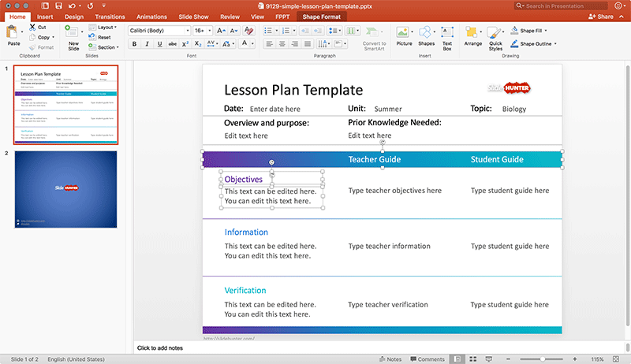631x364 pixels.
Task: Reset the slide layout
Action: tap(100, 37)
